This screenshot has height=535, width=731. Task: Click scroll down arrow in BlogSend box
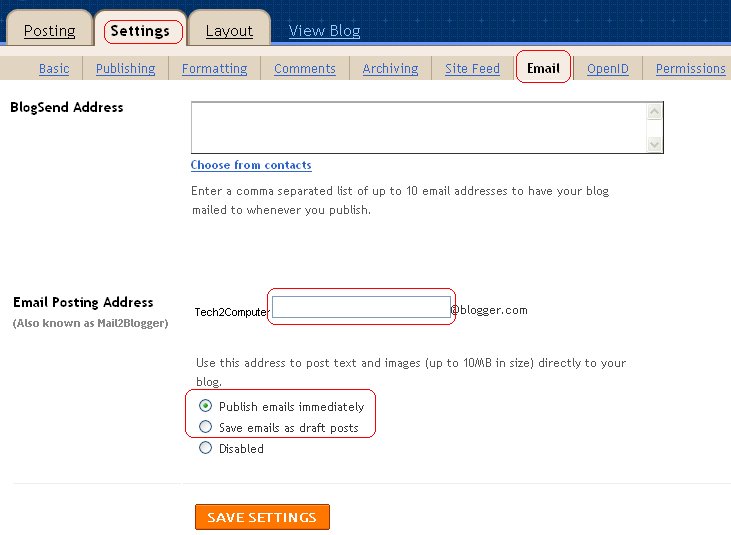coord(655,144)
